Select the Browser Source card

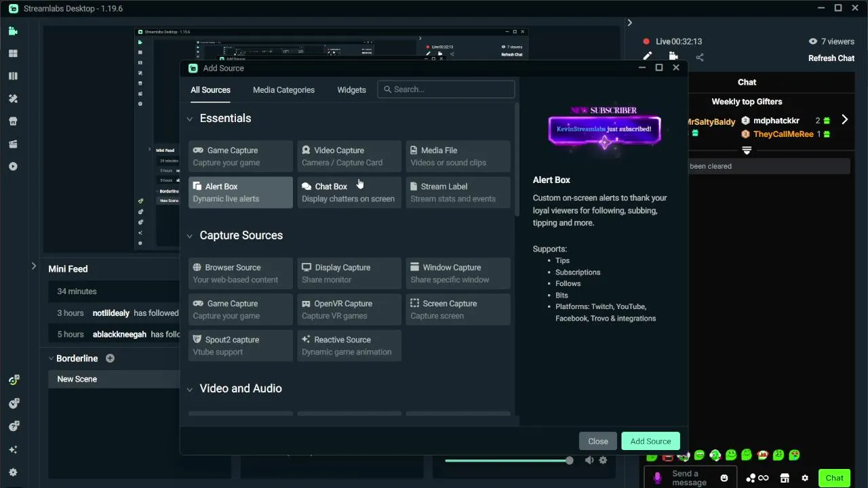241,273
